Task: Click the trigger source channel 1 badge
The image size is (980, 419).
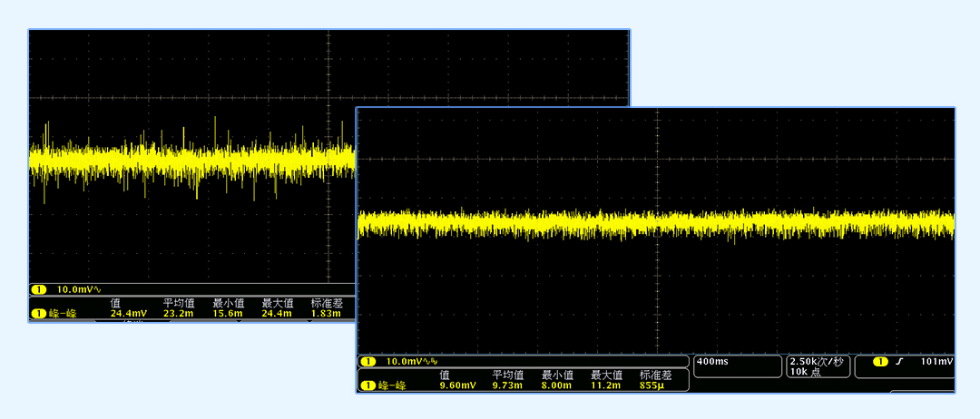Action: 880,362
